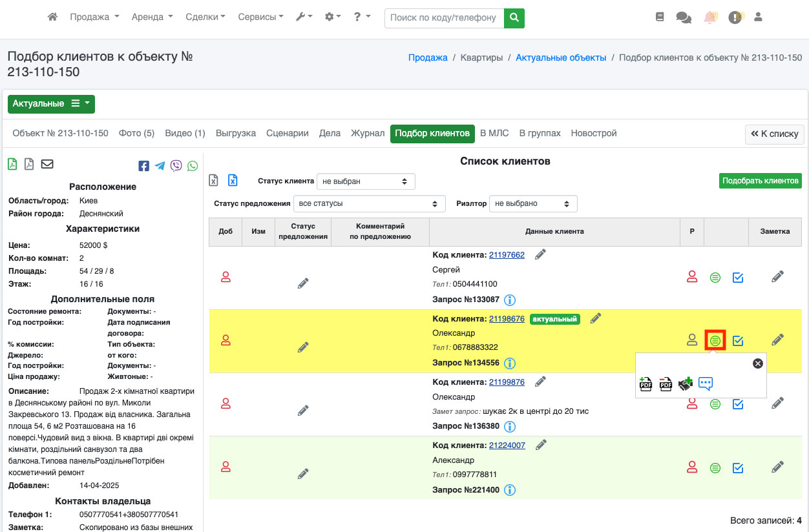
Task: Toggle blue checkbox icon in client 21224007 row
Action: coord(738,467)
